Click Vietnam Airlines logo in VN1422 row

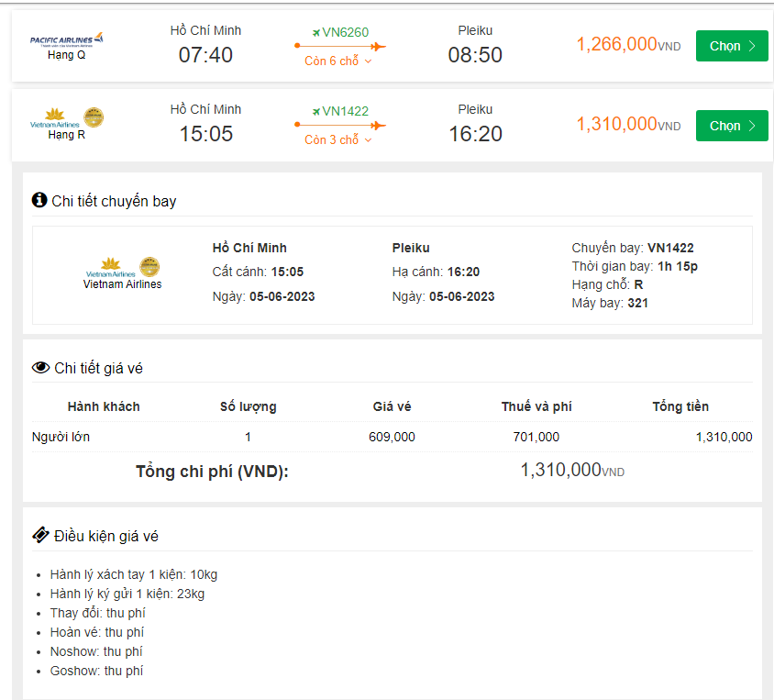click(67, 117)
